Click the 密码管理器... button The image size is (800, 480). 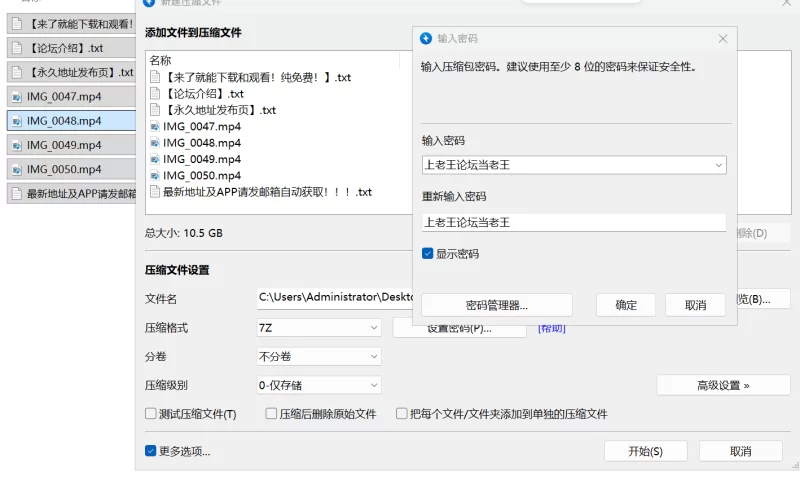497,305
